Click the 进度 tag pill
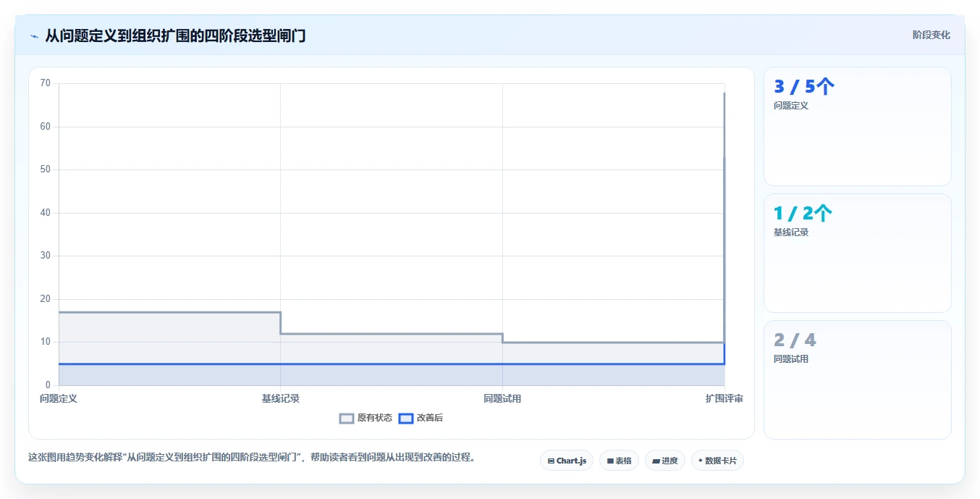 point(665,461)
